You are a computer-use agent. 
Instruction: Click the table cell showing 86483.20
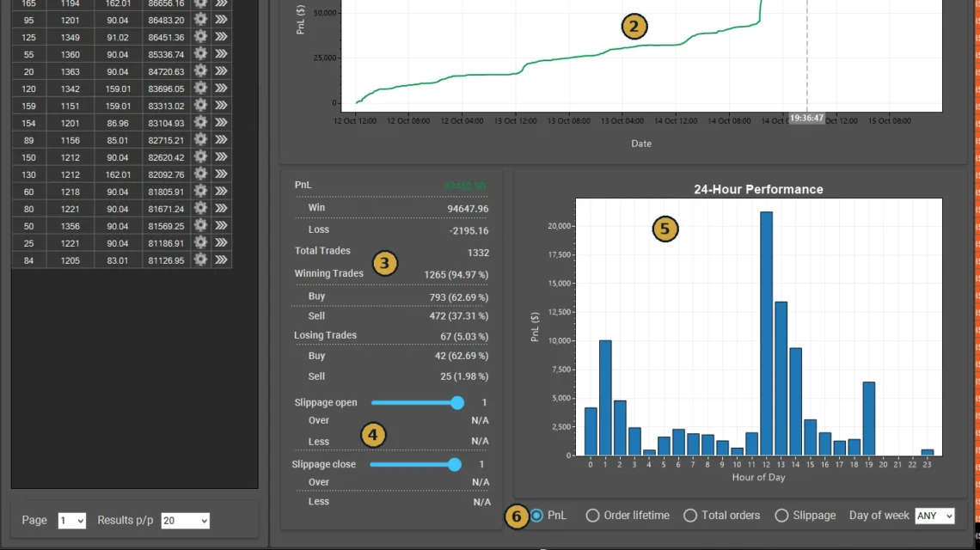tap(166, 20)
